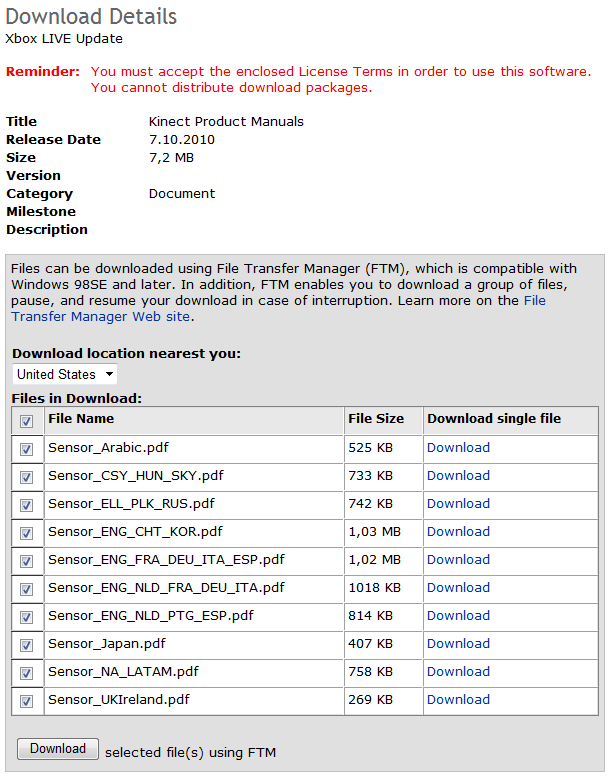Click the Xbox LIVE Update subtitle
The image size is (609, 779).
coord(64,39)
